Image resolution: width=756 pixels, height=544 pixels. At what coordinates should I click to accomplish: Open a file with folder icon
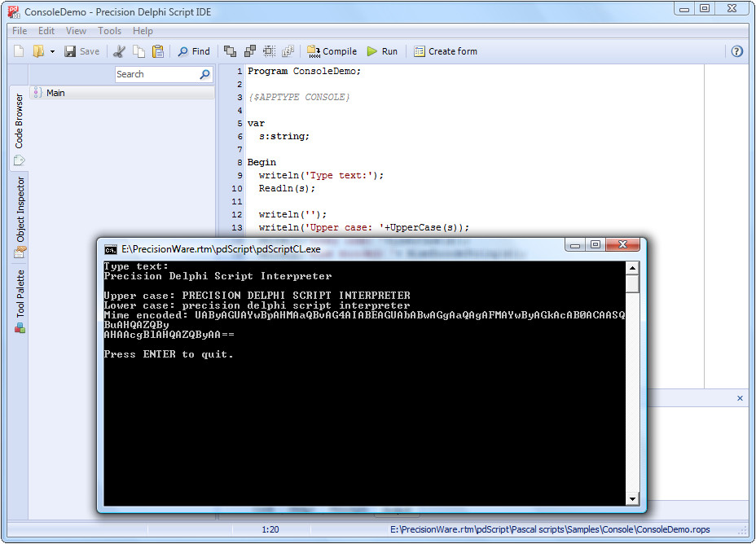click(38, 51)
